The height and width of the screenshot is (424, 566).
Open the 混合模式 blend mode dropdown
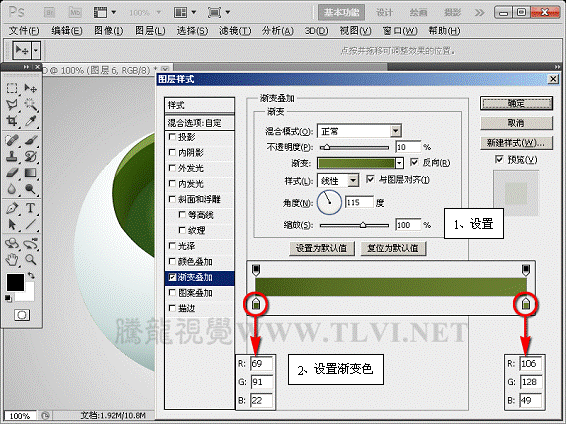click(x=396, y=131)
